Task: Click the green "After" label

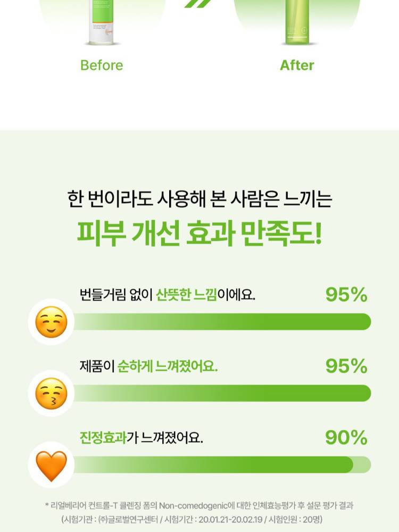Action: [x=297, y=65]
